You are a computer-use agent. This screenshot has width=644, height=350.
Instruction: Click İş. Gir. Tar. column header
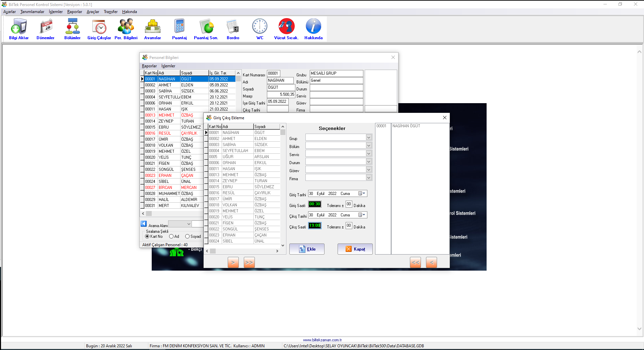pos(222,73)
